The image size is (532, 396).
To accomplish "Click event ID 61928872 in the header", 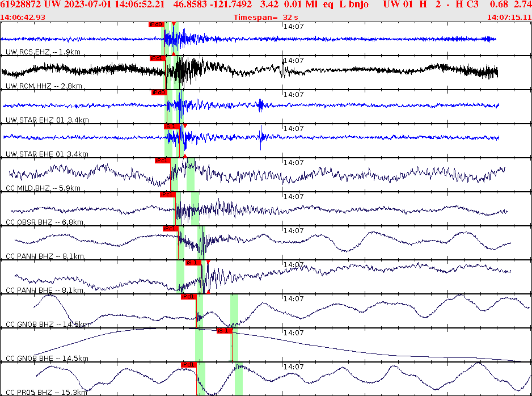I will click(x=21, y=5).
